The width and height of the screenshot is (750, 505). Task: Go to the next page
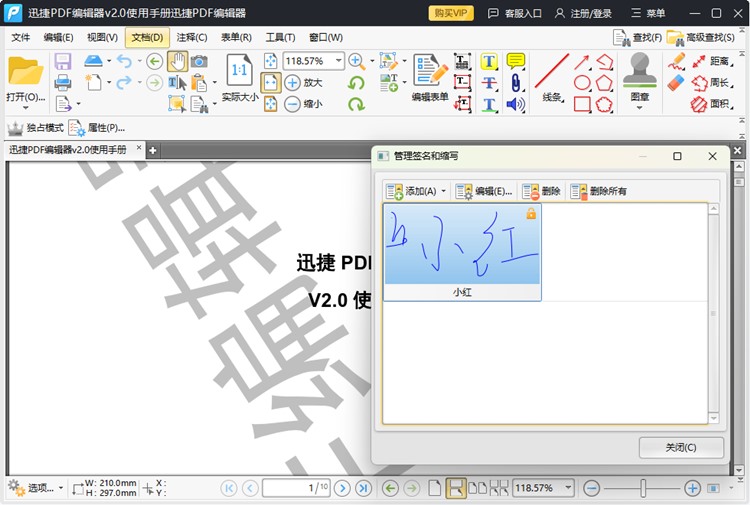(342, 488)
